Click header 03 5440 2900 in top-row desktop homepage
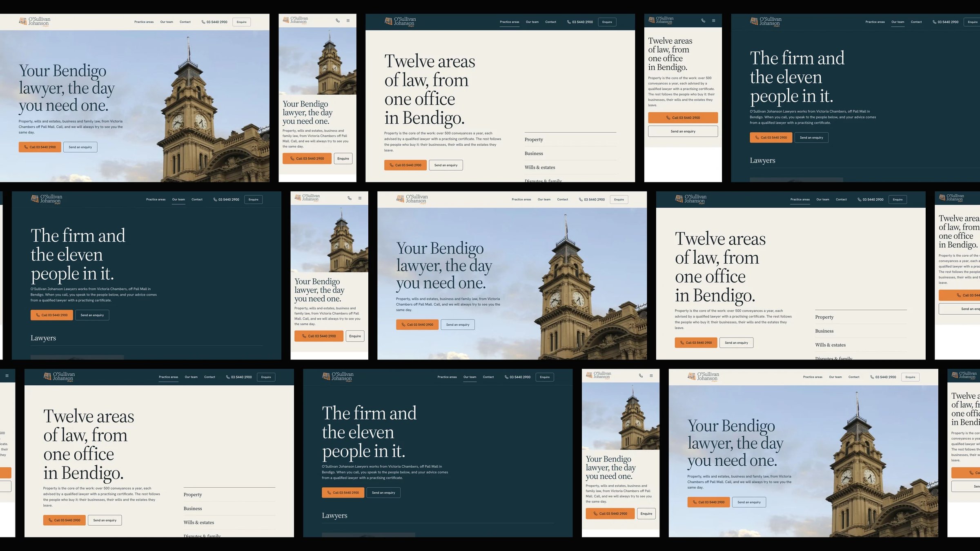980x551 pixels. pos(214,22)
